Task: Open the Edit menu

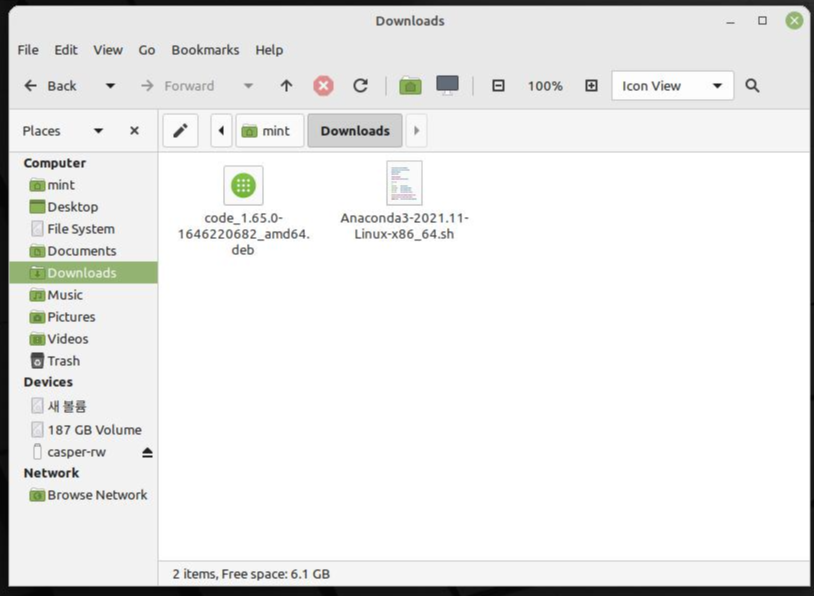Action: [66, 50]
